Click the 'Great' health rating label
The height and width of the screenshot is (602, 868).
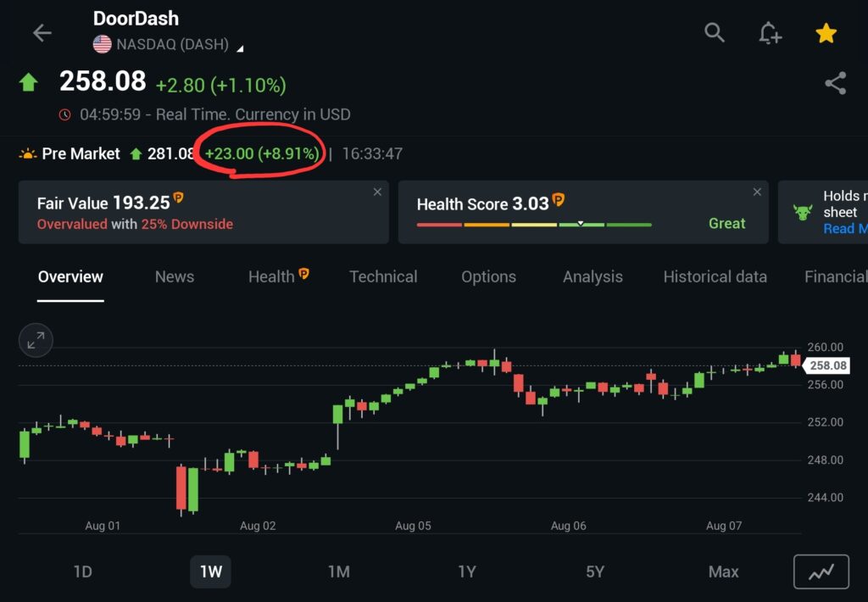tap(726, 223)
